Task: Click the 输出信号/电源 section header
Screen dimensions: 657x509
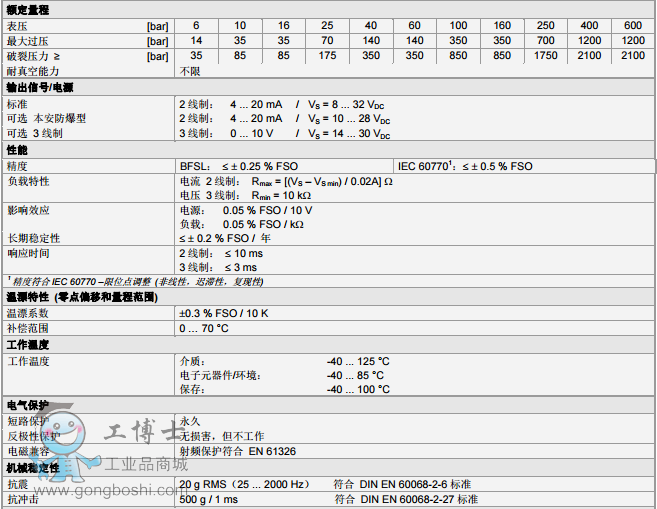Action: 40,88
